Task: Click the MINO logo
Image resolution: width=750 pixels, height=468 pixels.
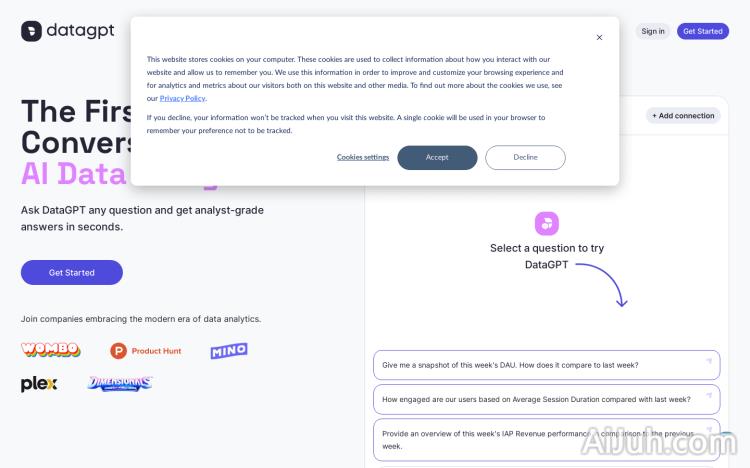Action: (229, 351)
